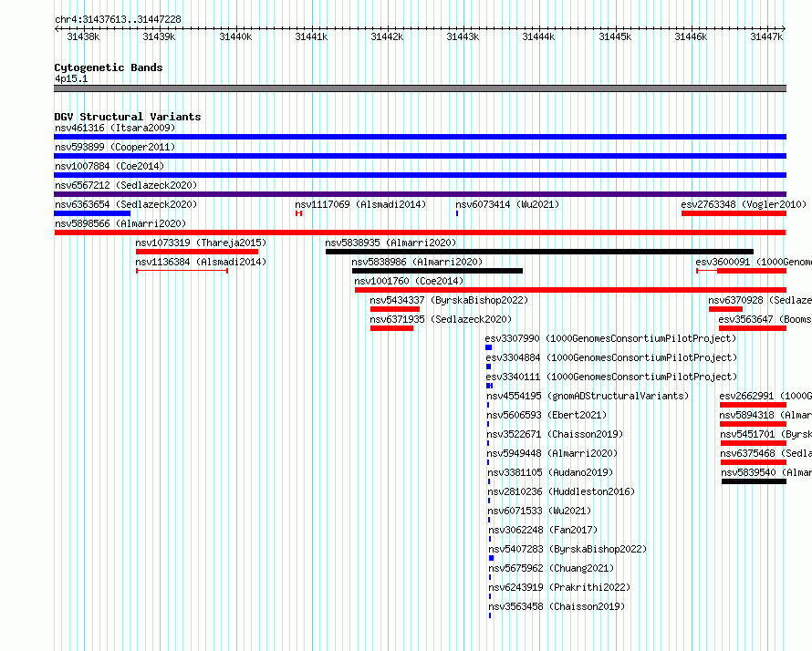The width and height of the screenshot is (812, 651).
Task: Click the nsv461316 (Itsara2009) variant label
Action: click(115, 128)
